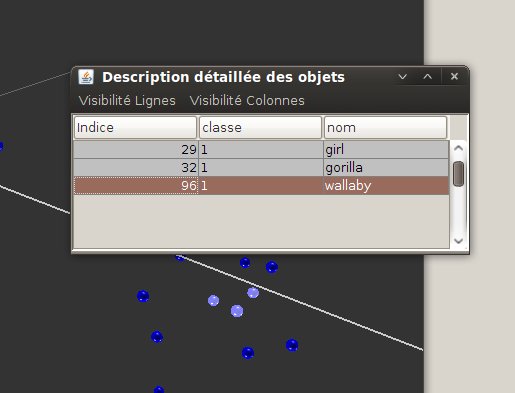Select the gorilla row in the table

click(261, 168)
